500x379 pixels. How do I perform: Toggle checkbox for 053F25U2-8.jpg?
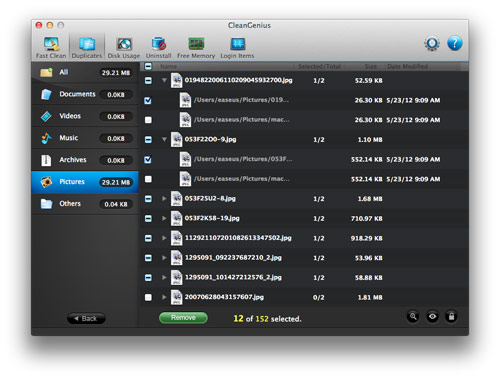click(148, 199)
